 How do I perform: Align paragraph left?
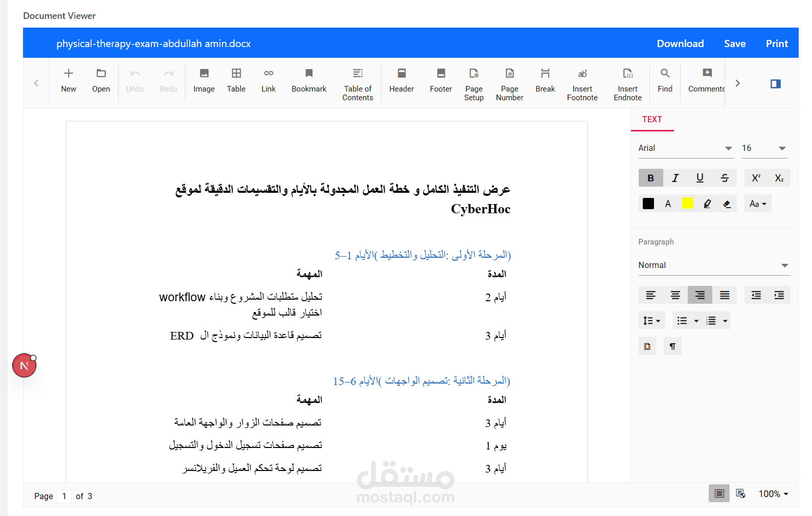(650, 295)
